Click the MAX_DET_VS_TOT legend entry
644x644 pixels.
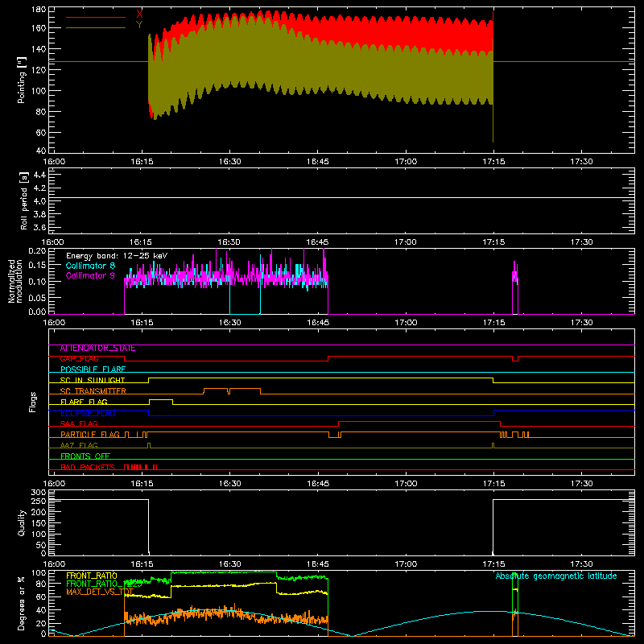(100, 592)
